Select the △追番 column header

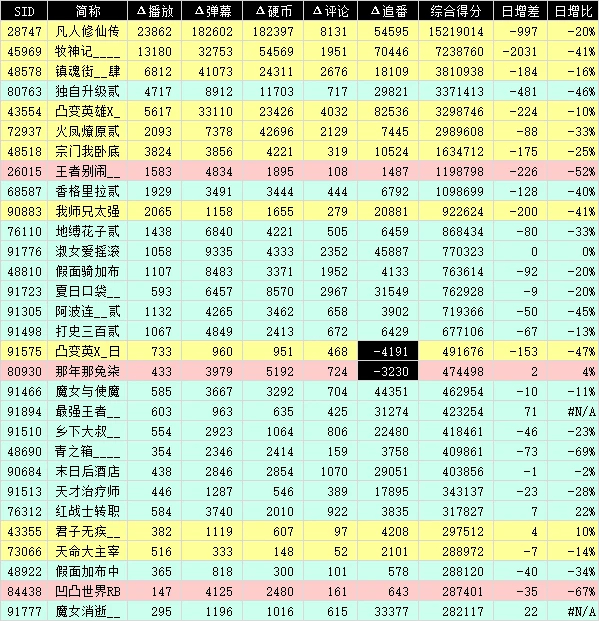pos(388,11)
